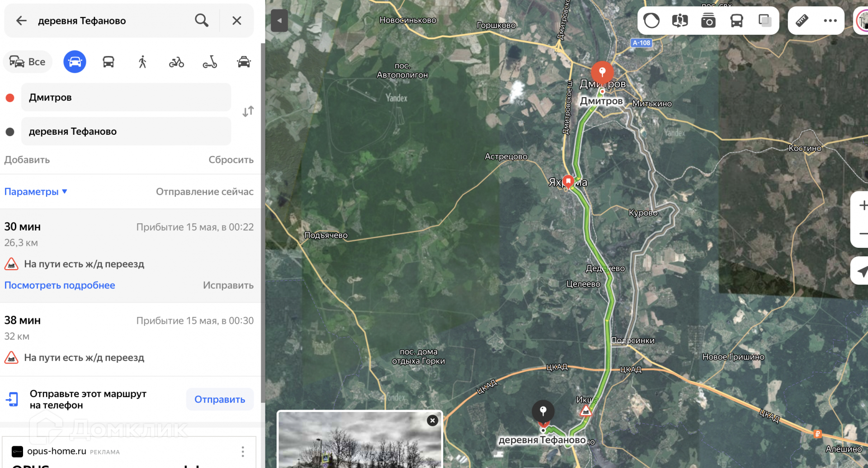The width and height of the screenshot is (868, 468).
Task: Zoom in on the map
Action: pos(863,206)
